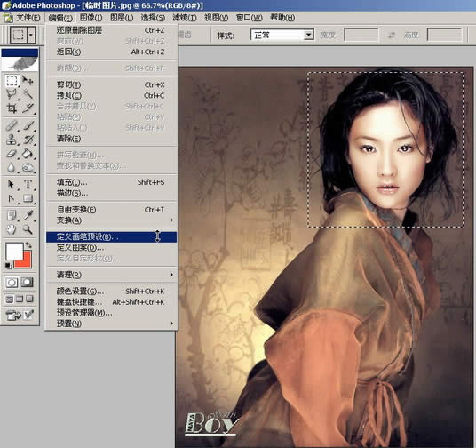Select the History Brush tool
This screenshot has height=448, width=476.
pos(28,140)
